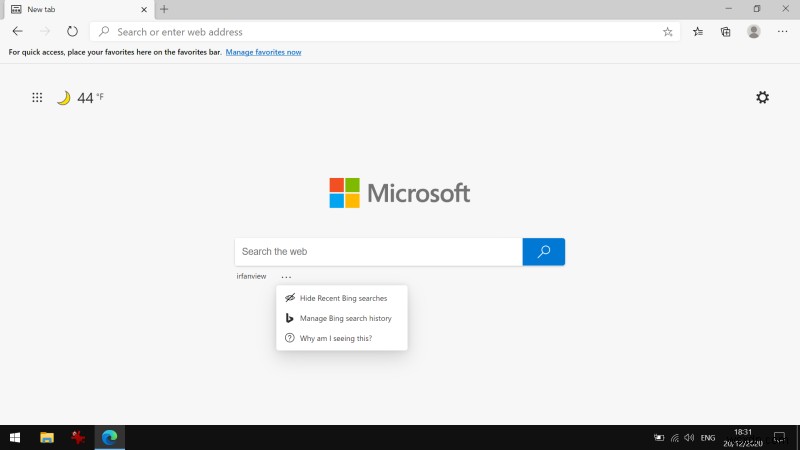This screenshot has width=800, height=450.
Task: Open the Favorites list icon
Action: point(698,32)
